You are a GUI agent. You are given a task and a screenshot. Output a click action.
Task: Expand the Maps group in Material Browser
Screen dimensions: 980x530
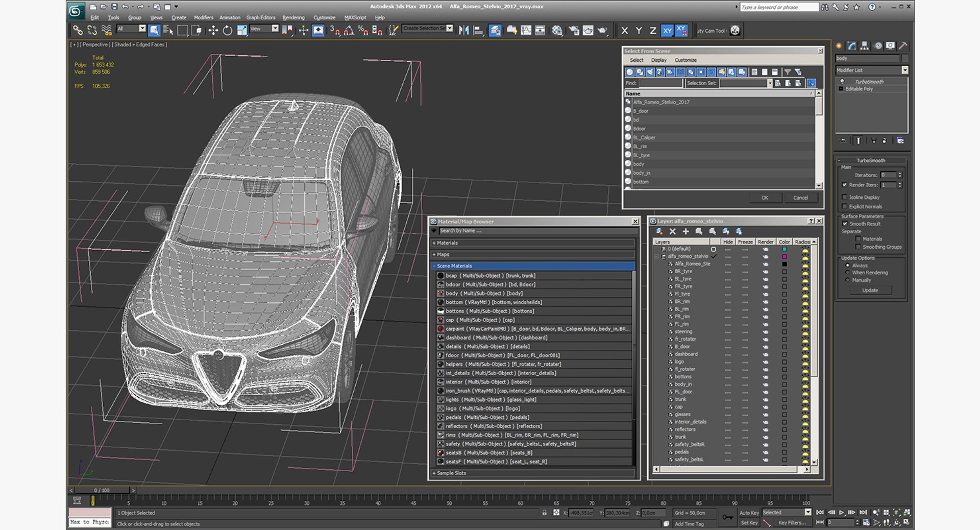tap(533, 254)
